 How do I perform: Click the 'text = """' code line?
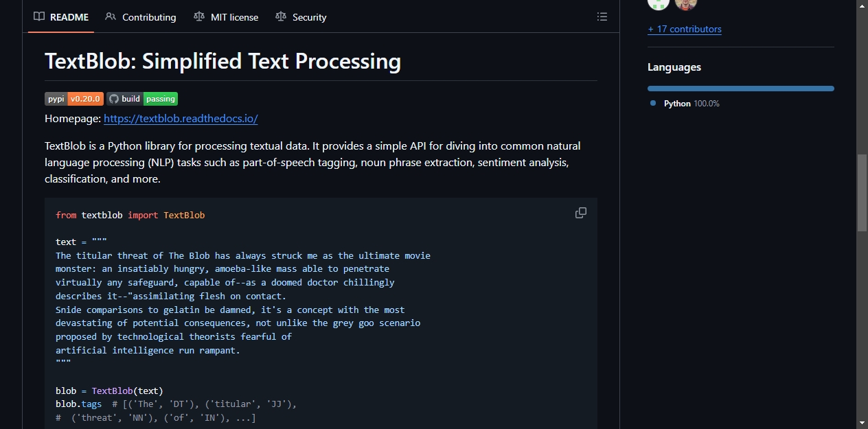point(82,242)
